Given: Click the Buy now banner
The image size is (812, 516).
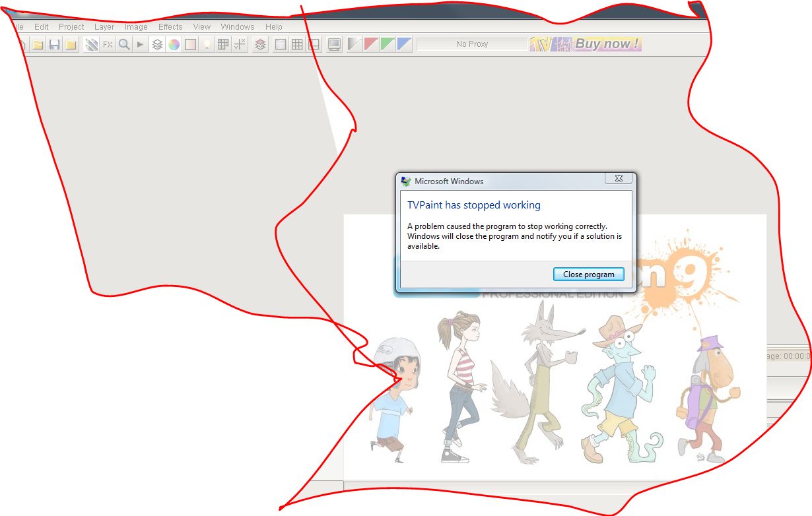Looking at the screenshot, I should click(x=586, y=44).
